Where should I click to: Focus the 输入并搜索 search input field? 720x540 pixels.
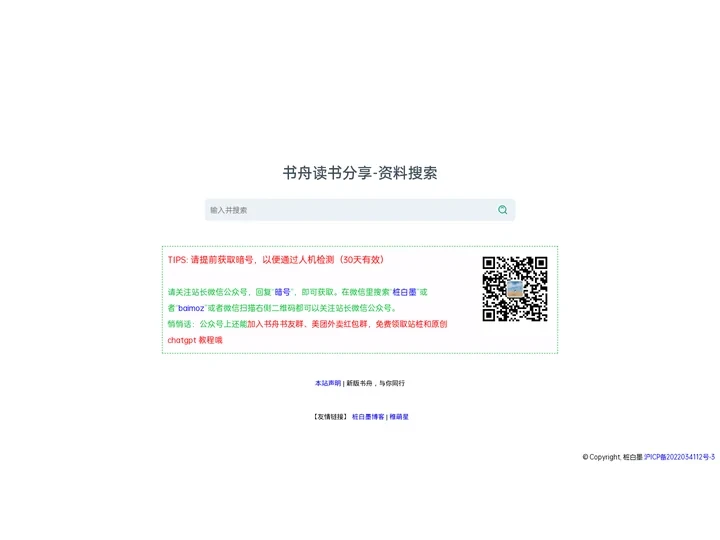(x=360, y=210)
